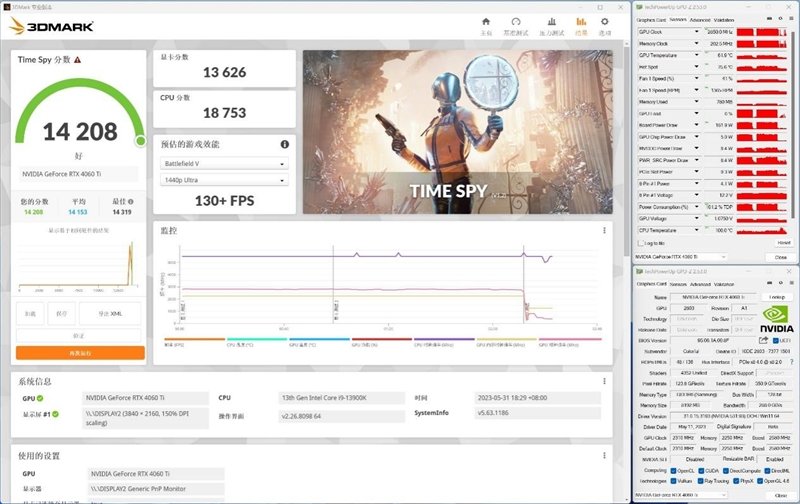Open the Options gear icon in 3DMark
The height and width of the screenshot is (504, 800).
(605, 21)
